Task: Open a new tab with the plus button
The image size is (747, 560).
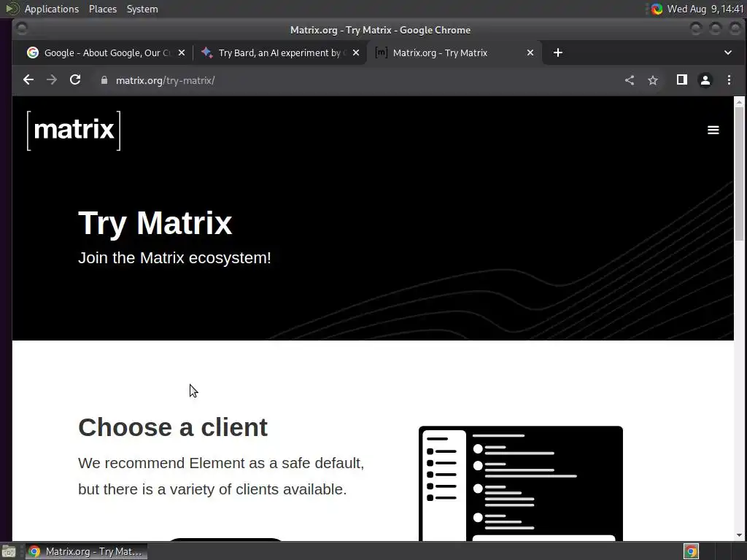Action: 558,52
